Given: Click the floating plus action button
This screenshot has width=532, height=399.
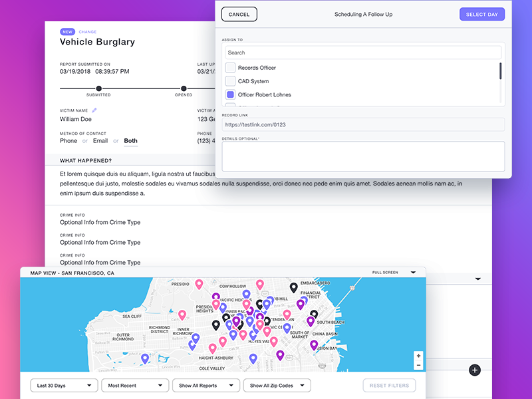Looking at the screenshot, I should (475, 370).
